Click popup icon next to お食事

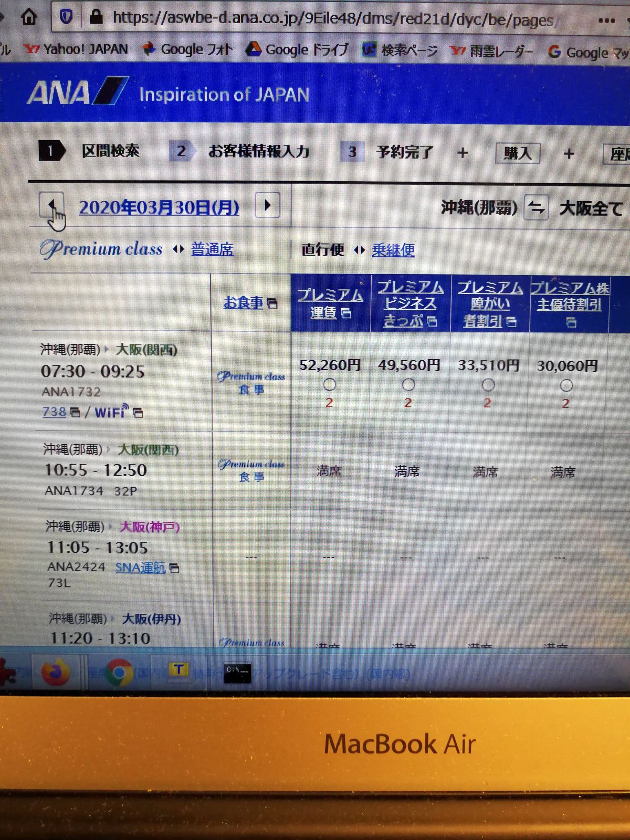tap(272, 303)
